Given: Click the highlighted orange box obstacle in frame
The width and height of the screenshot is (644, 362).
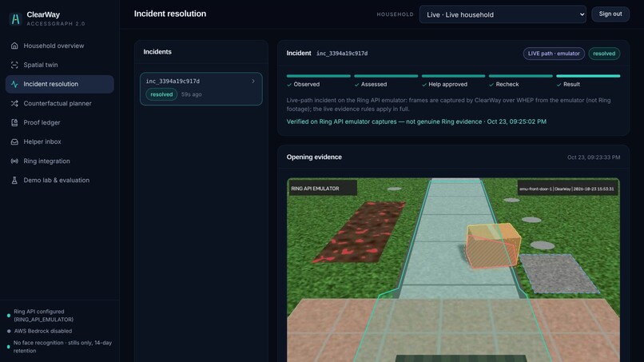Looking at the screenshot, I should [x=493, y=245].
